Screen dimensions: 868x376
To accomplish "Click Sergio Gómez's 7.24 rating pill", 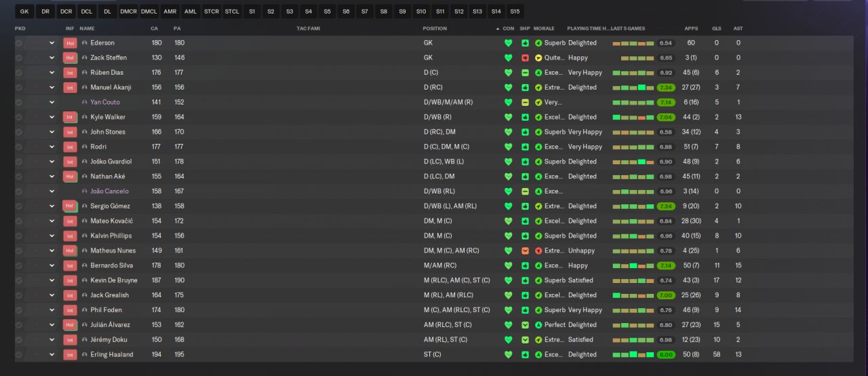I will [666, 206].
